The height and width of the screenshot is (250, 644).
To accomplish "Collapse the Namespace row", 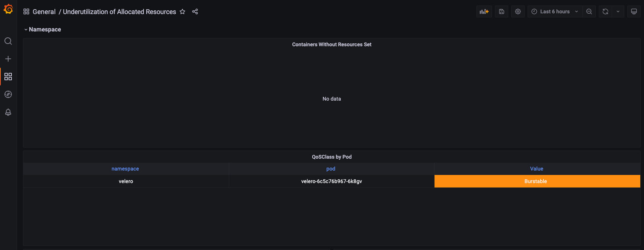I will coord(42,29).
